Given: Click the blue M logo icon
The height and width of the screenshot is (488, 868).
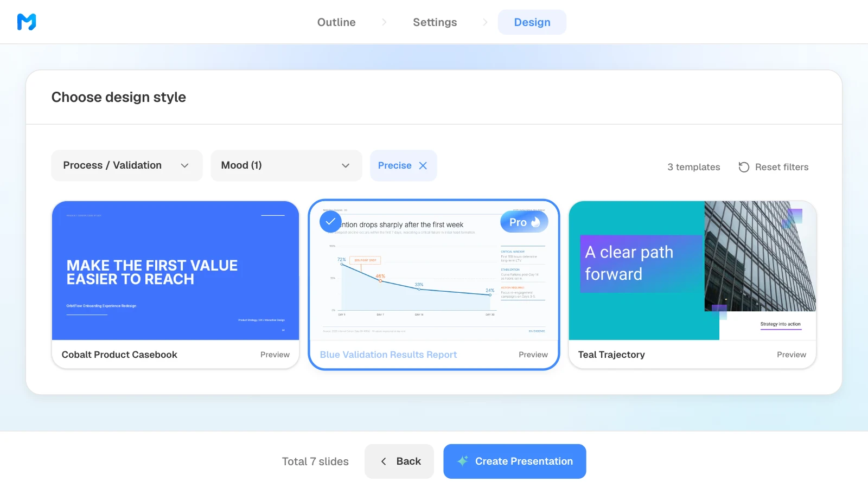Looking at the screenshot, I should (x=27, y=22).
